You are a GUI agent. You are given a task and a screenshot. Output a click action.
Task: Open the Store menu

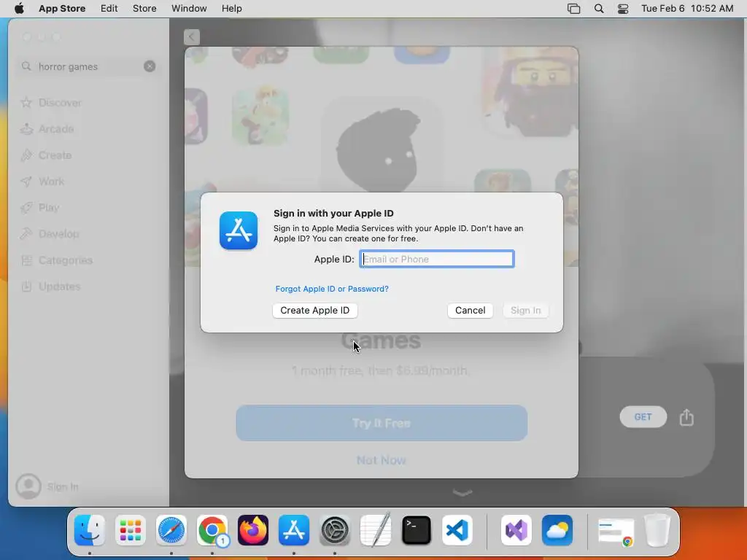[144, 9]
